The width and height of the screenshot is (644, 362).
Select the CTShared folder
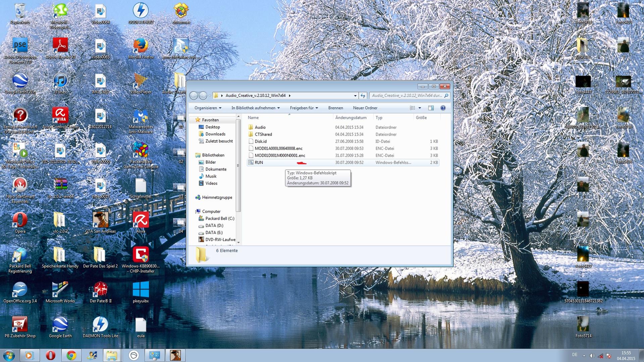click(x=343, y=134)
